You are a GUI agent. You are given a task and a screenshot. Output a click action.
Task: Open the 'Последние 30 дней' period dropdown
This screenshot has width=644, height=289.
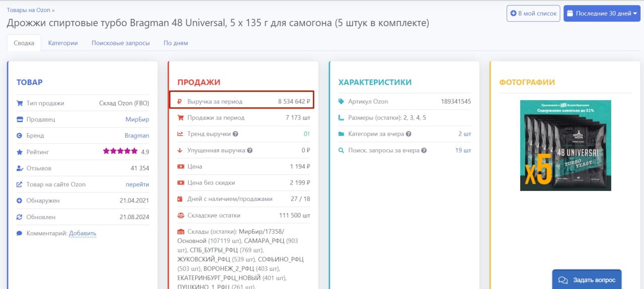click(602, 14)
